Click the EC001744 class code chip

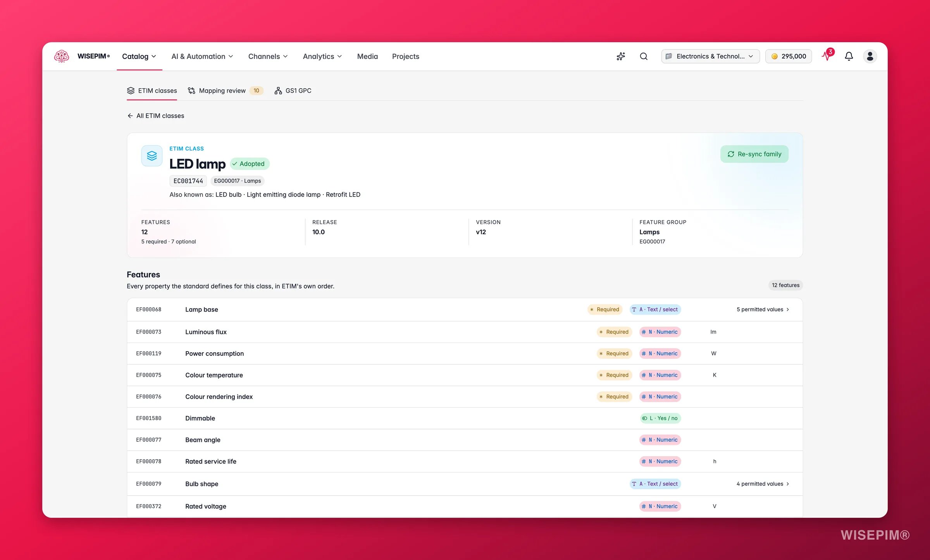[188, 181]
